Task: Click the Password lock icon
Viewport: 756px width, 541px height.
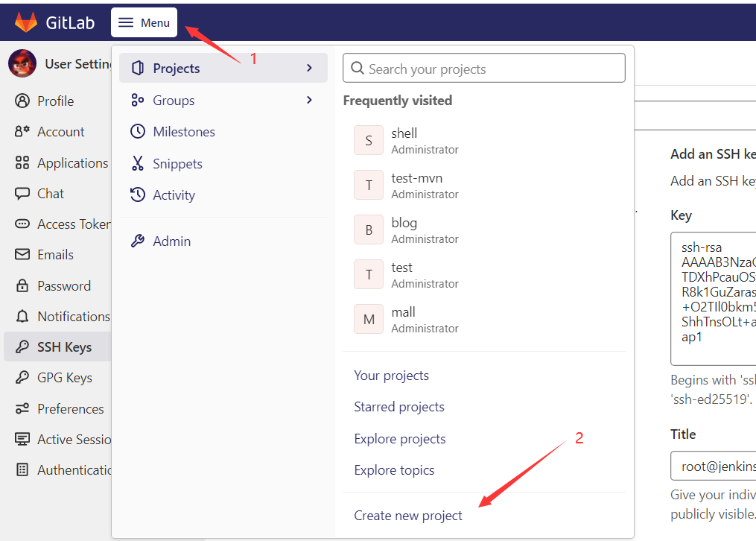Action: (x=22, y=285)
